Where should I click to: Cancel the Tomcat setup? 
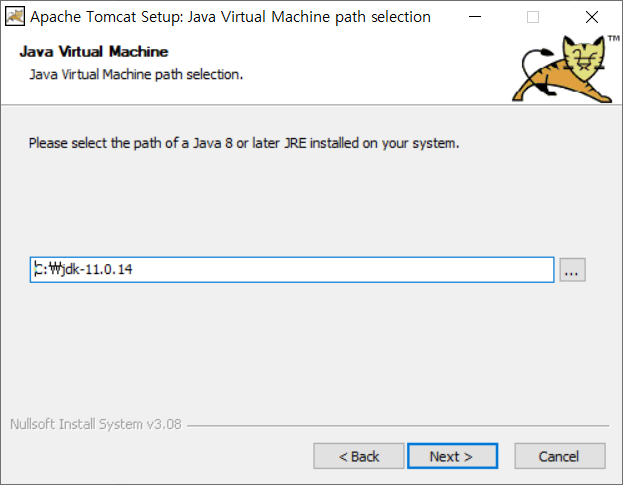[x=560, y=456]
